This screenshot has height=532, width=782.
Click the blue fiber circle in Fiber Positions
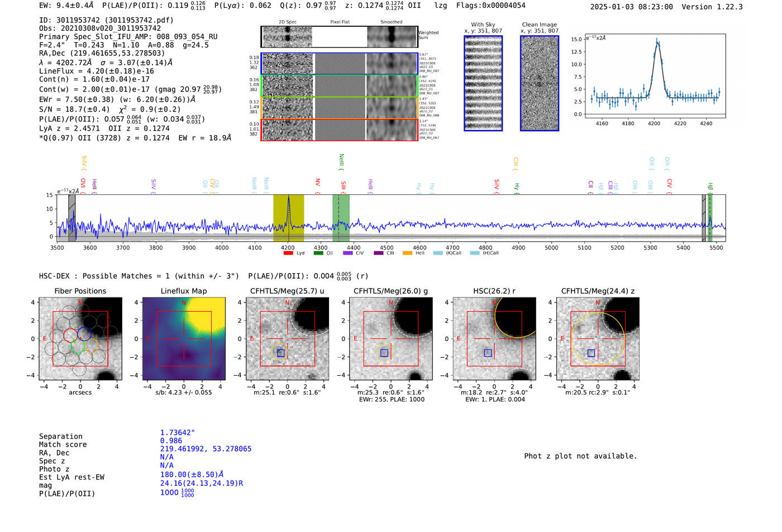[x=84, y=334]
